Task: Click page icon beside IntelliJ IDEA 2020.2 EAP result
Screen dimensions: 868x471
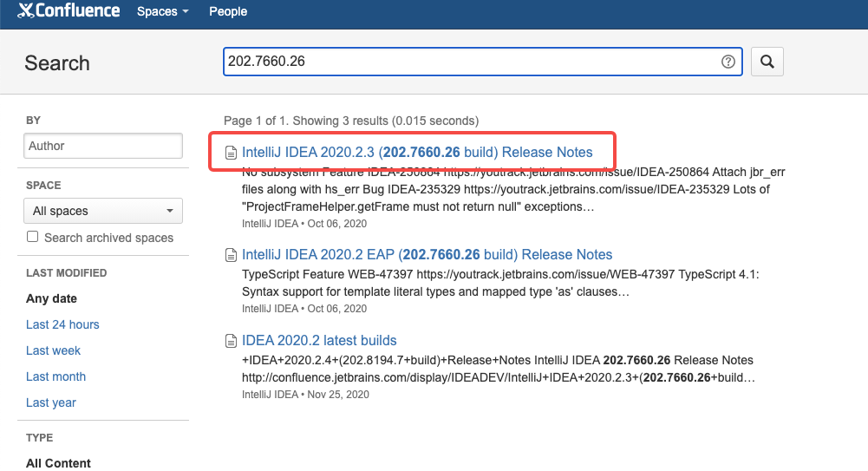Action: (x=231, y=255)
